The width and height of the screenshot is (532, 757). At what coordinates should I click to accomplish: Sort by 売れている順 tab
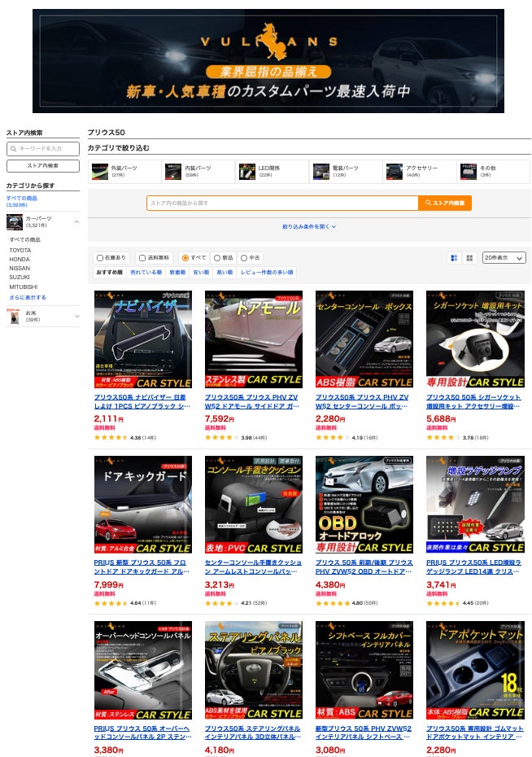click(x=146, y=273)
